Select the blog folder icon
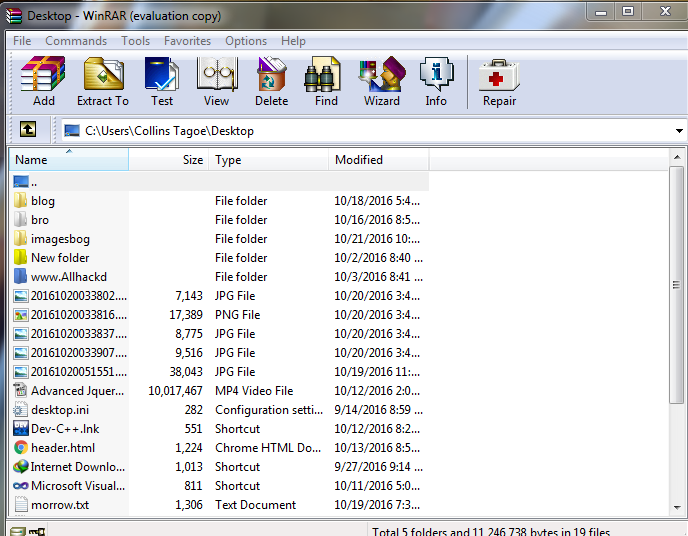The width and height of the screenshot is (688, 536). coord(20,200)
